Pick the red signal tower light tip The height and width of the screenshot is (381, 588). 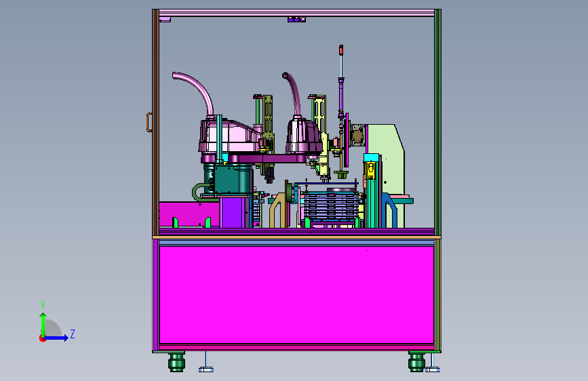point(341,50)
